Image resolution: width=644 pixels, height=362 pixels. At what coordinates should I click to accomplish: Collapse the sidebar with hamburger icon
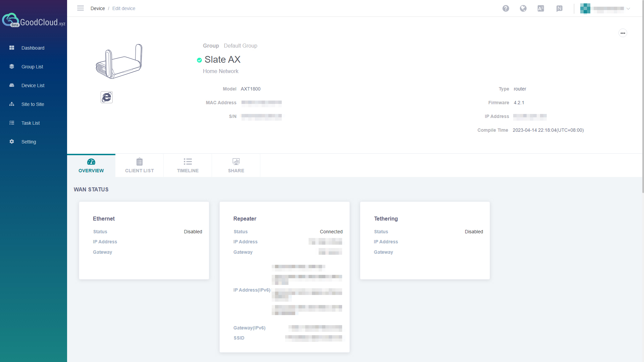click(80, 8)
